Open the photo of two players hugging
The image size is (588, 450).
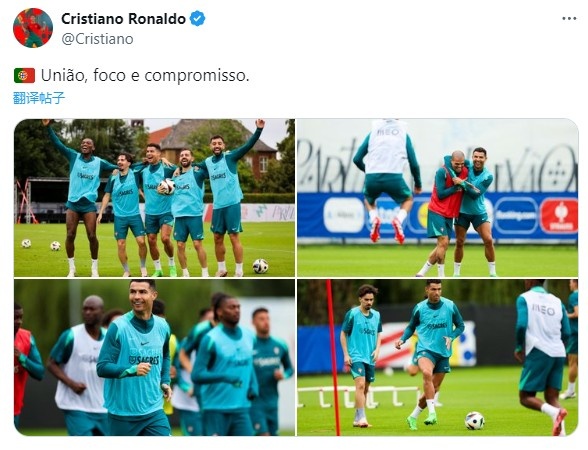[437, 198]
